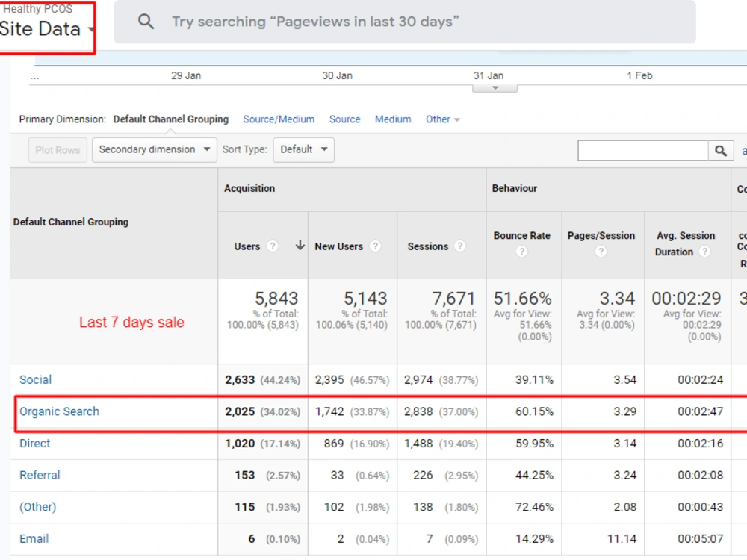
Task: Switch primary dimension to Source/Medium
Action: coord(279,119)
